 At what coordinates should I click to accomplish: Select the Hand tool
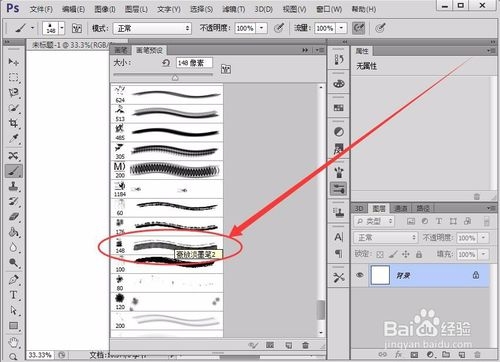coord(13,342)
